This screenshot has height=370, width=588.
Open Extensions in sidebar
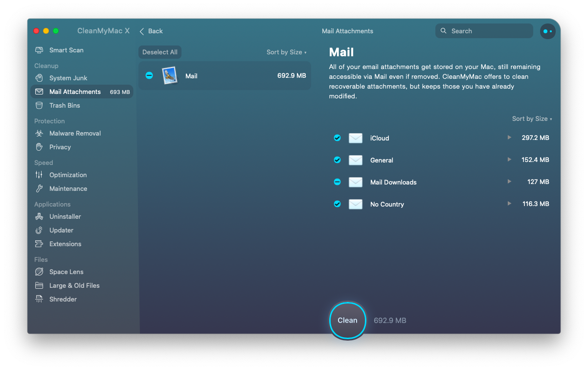point(82,244)
